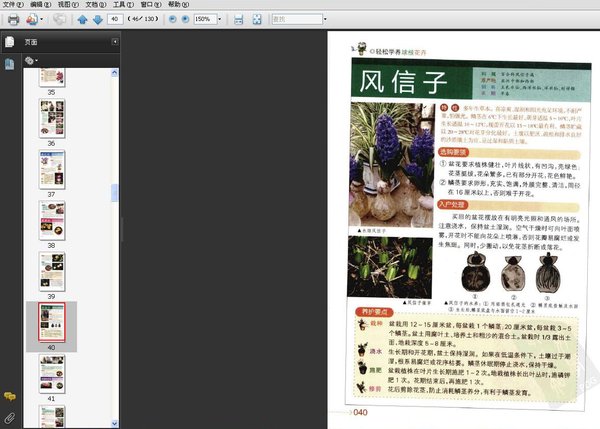This screenshot has width=600, height=429.
Task: Click the zoom in plus button
Action: [185, 19]
